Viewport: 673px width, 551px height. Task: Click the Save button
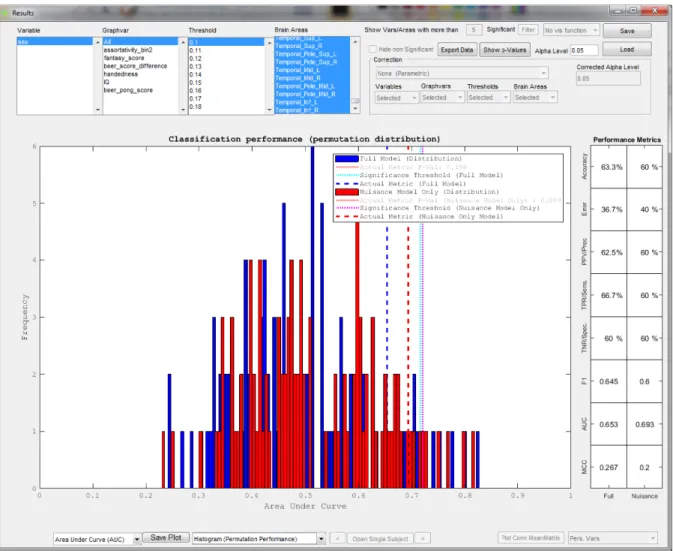(627, 31)
